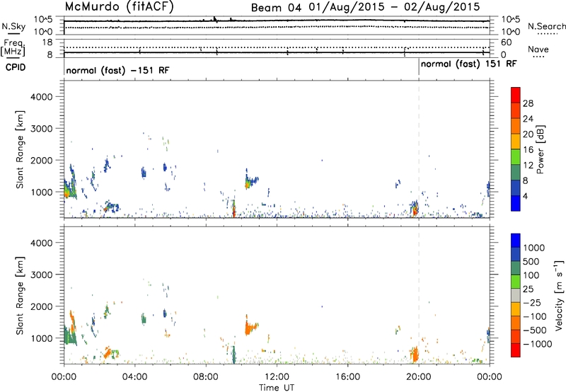Pick the teal 8–12 dB Power colorbar segment
The height and width of the screenshot is (392, 566).
[516, 173]
